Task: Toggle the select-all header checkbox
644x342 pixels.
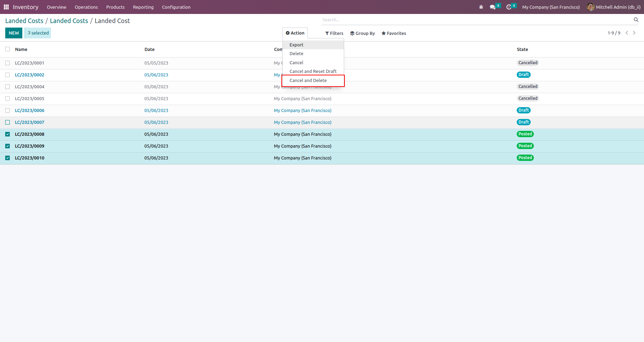Action: pos(8,49)
